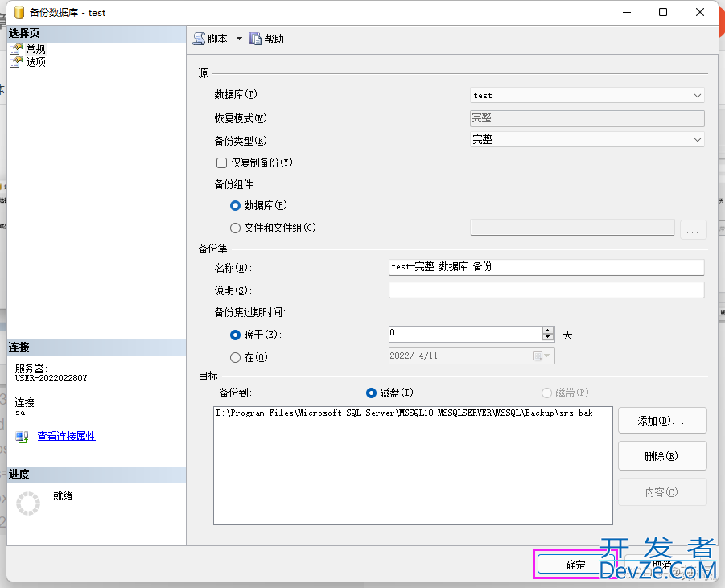This screenshot has width=725, height=588.
Task: Select Tape (磁带) as backup destination
Action: [546, 393]
